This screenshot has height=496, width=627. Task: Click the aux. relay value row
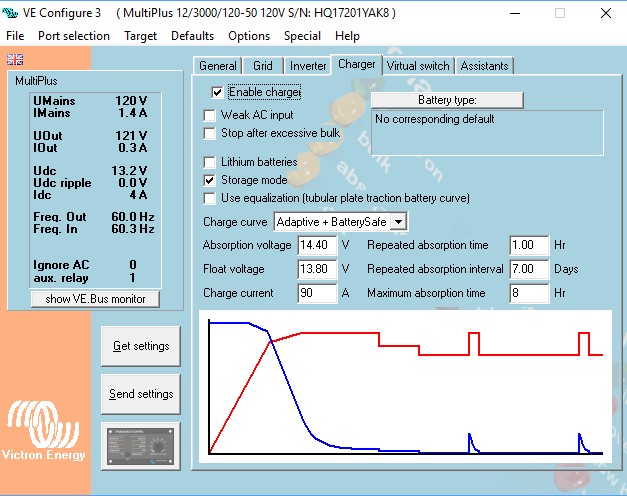85,278
